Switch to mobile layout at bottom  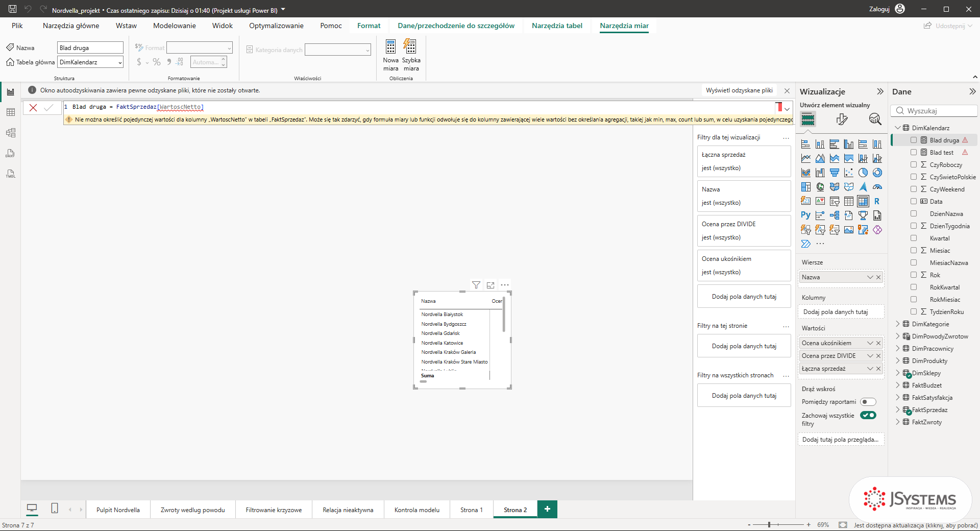tap(55, 509)
